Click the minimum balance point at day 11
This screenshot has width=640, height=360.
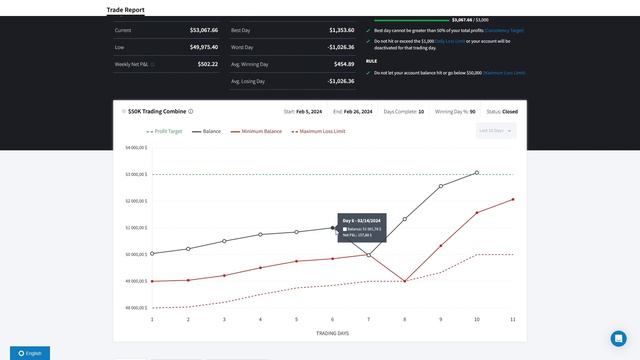pyautogui.click(x=513, y=200)
